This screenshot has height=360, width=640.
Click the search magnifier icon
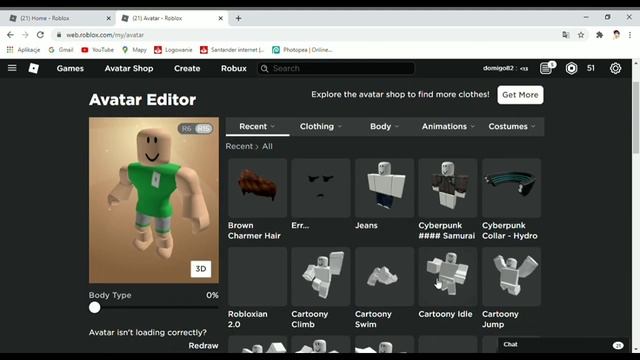coord(264,68)
